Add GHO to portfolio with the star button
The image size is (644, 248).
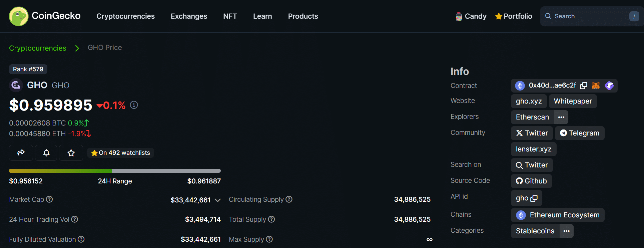[71, 153]
